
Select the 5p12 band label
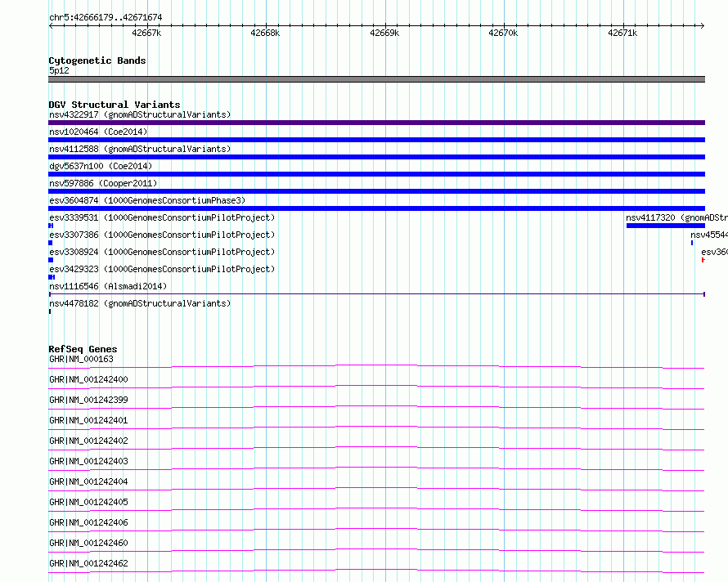59,70
